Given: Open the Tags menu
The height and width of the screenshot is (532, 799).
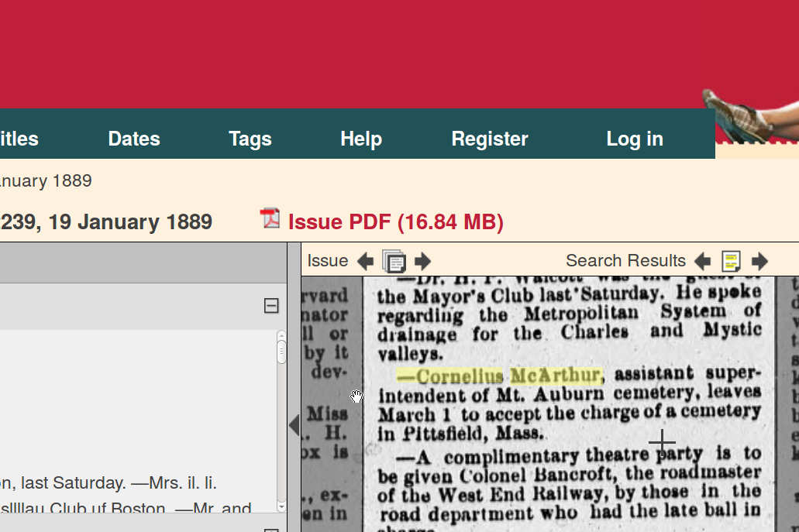Looking at the screenshot, I should [250, 139].
